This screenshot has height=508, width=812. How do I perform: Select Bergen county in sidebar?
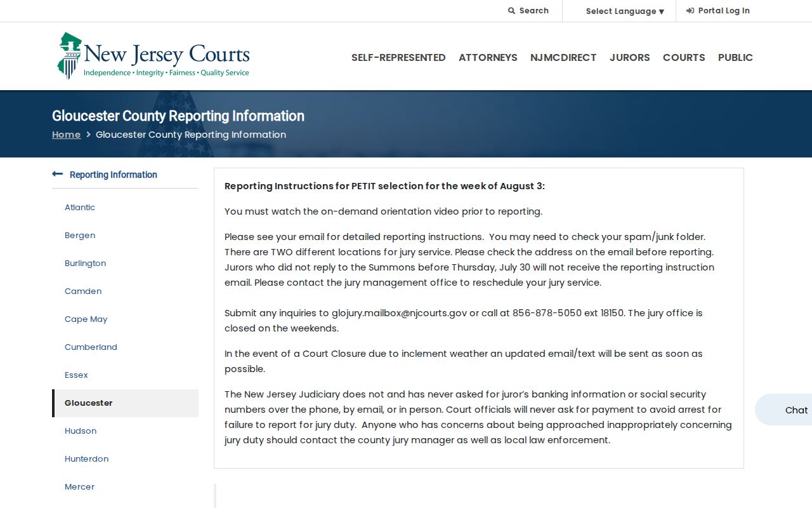[80, 236]
